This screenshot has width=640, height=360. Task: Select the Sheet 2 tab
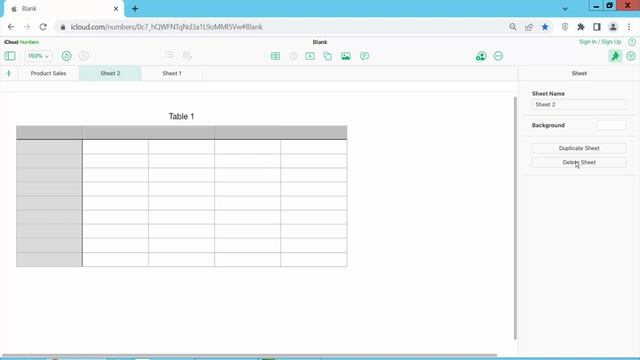[x=110, y=73]
